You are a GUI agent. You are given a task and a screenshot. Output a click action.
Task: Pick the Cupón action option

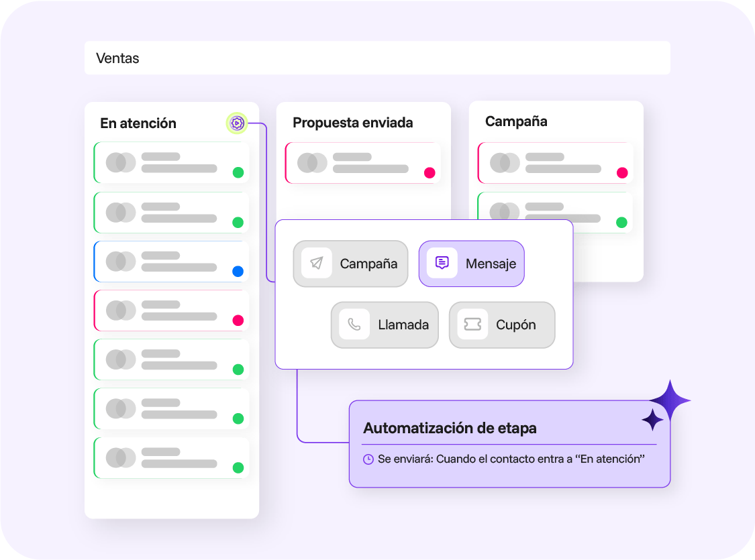[501, 325]
